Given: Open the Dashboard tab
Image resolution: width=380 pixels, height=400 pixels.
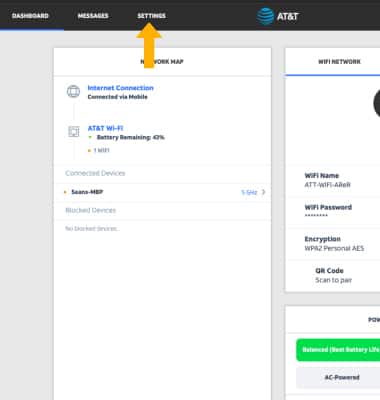Looking at the screenshot, I should 30,16.
